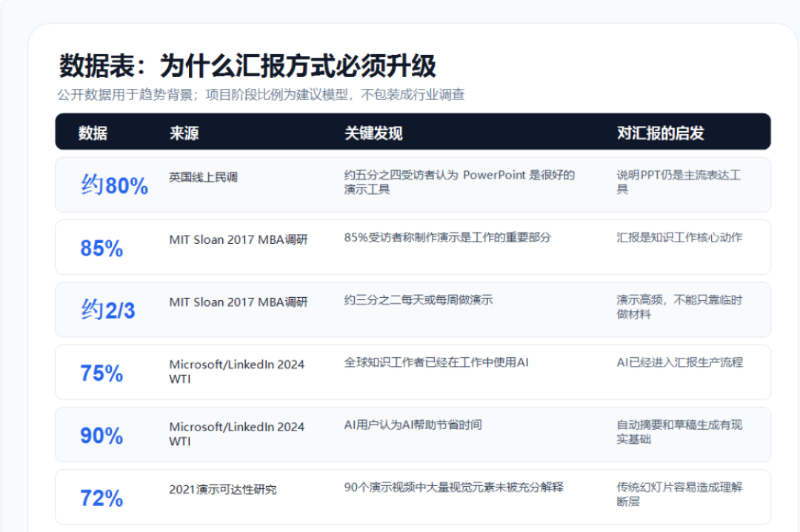Select the 85% value
The image size is (800, 532).
101,248
